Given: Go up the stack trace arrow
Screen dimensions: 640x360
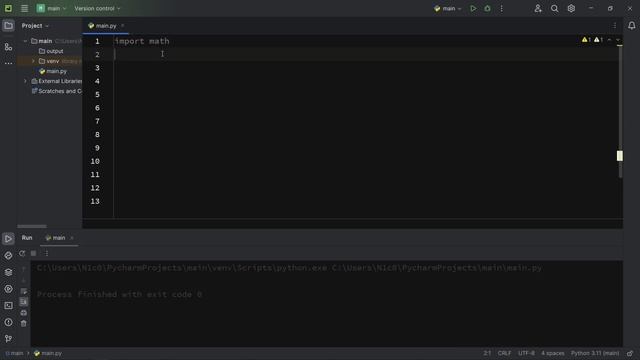Looking at the screenshot, I should click(x=24, y=269).
